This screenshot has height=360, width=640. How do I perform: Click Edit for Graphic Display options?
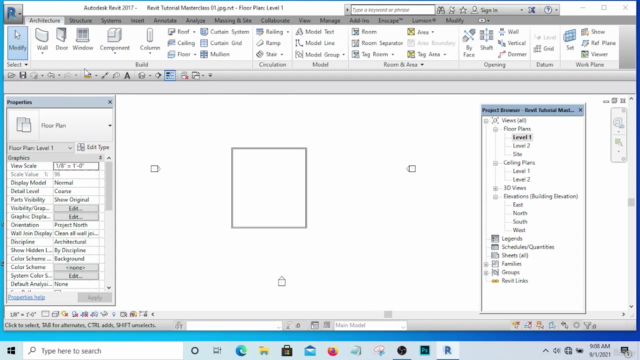coord(76,217)
